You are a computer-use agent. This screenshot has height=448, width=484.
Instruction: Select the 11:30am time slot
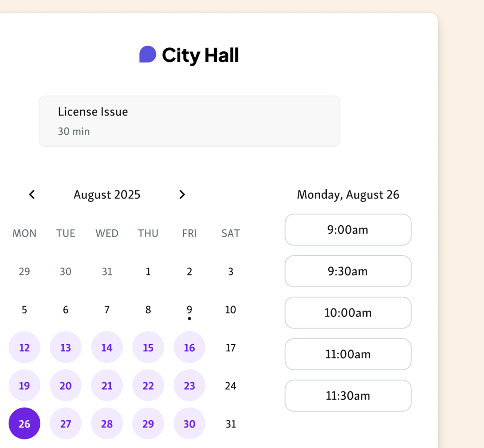coord(348,396)
